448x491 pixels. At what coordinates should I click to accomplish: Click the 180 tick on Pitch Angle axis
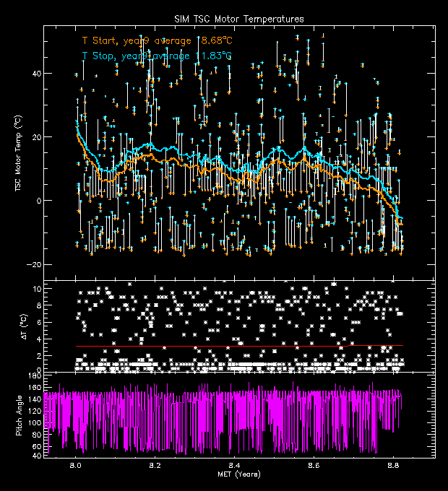[33, 376]
